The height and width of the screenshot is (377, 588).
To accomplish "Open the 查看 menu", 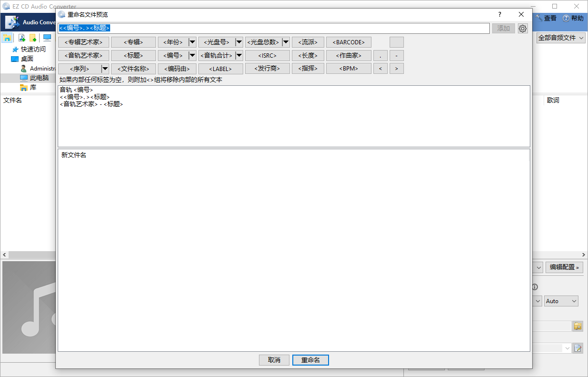I will tap(549, 18).
